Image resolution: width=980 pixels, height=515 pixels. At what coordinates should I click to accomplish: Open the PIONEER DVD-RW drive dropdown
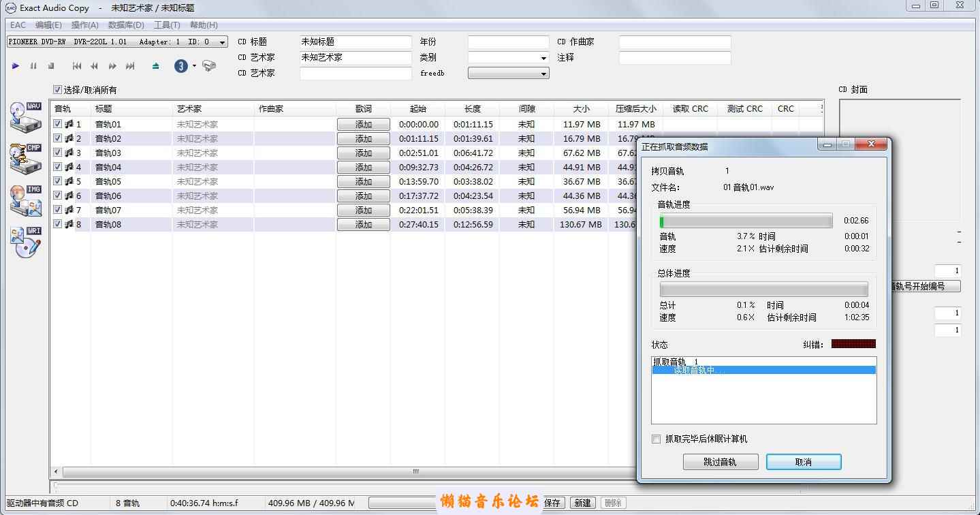click(117, 42)
